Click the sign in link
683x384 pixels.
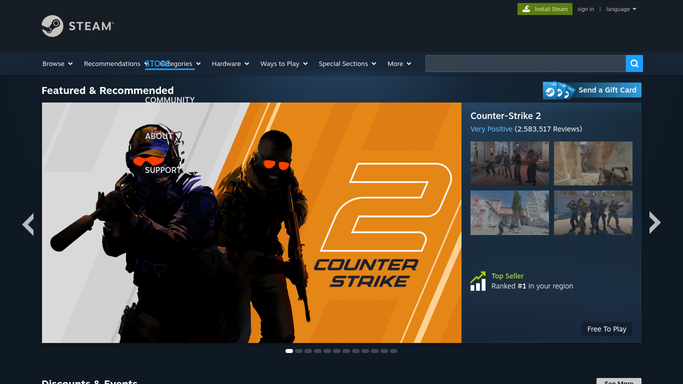click(585, 9)
